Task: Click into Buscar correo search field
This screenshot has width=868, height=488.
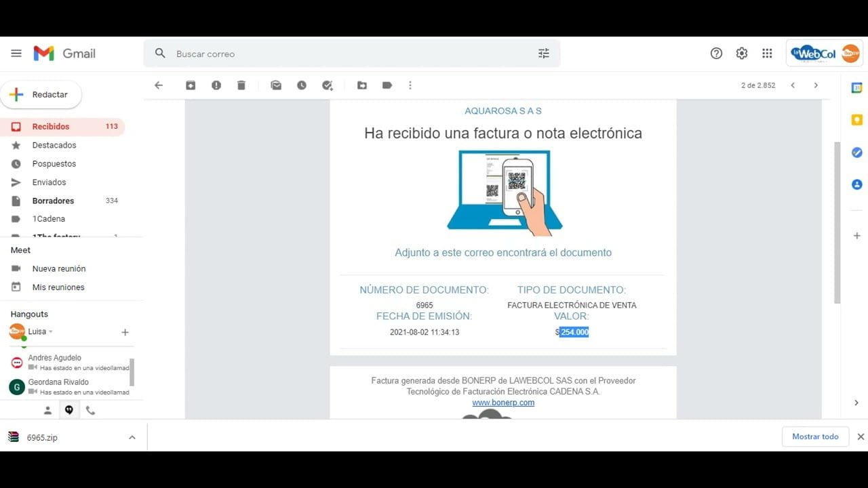Action: click(351, 54)
